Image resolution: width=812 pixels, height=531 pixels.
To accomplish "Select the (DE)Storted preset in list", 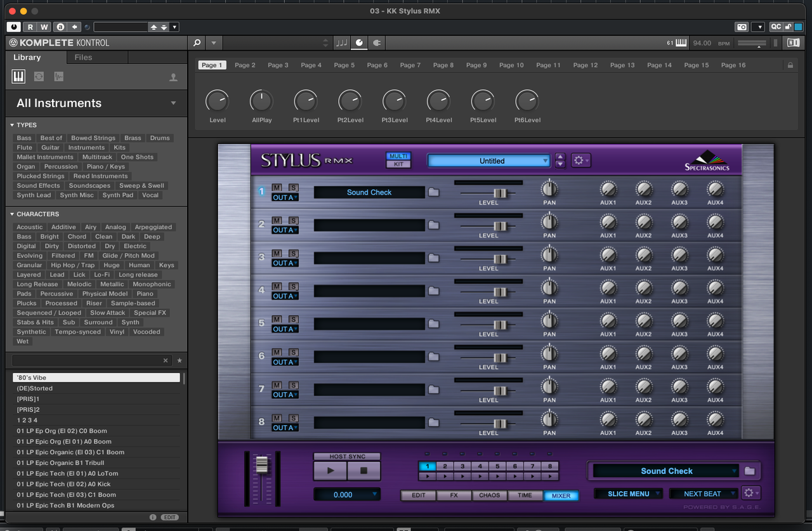I will click(96, 388).
